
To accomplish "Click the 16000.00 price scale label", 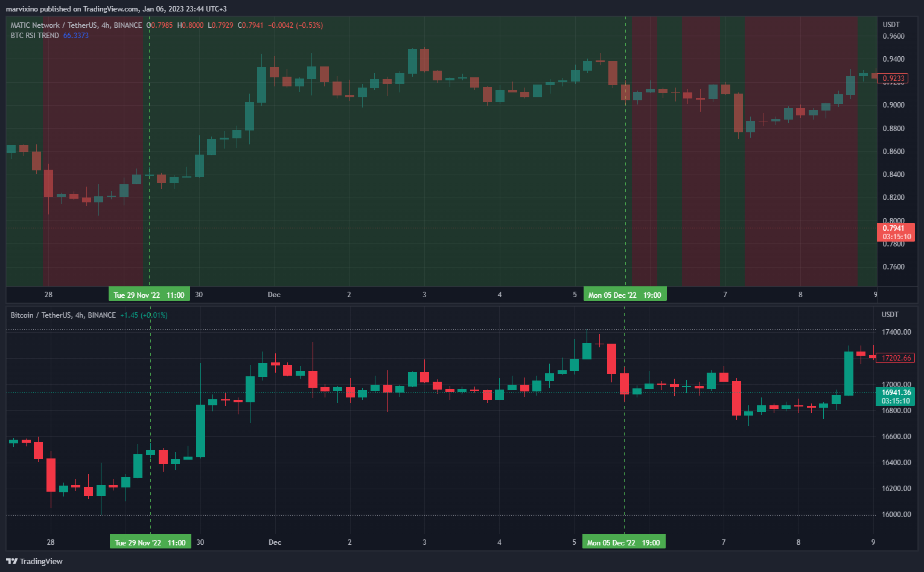I will click(x=896, y=515).
